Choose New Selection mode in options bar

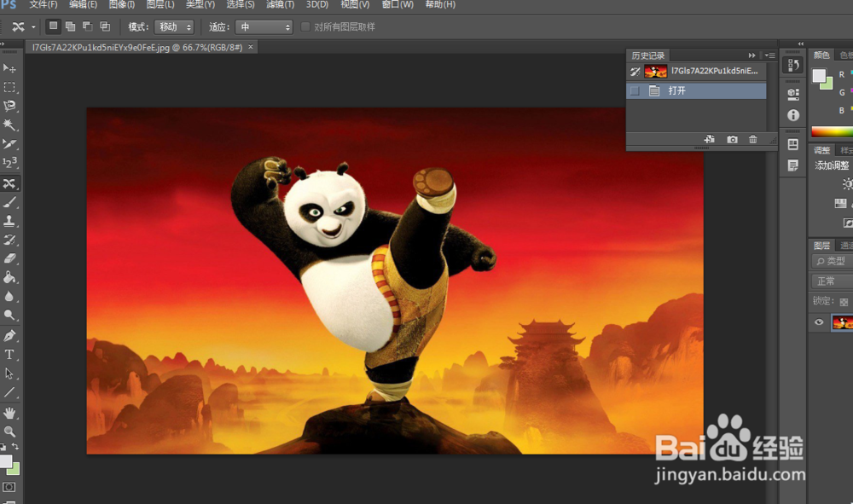(x=53, y=26)
